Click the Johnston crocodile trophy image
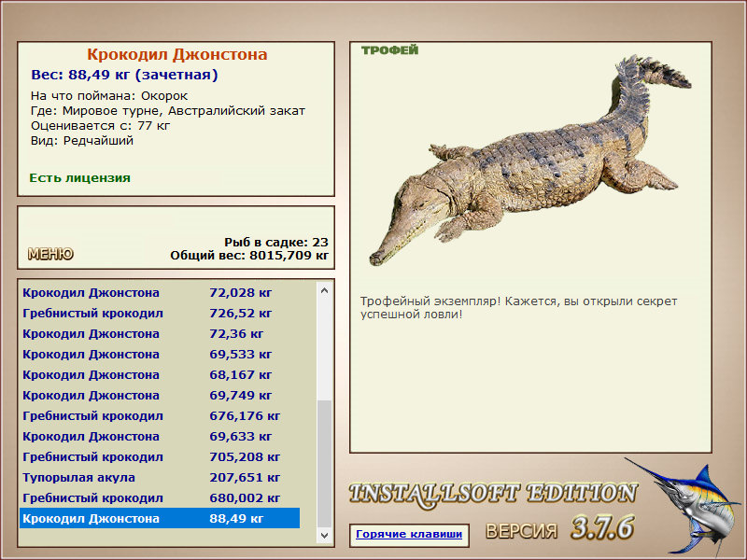This screenshot has width=747, height=560. pos(529,161)
